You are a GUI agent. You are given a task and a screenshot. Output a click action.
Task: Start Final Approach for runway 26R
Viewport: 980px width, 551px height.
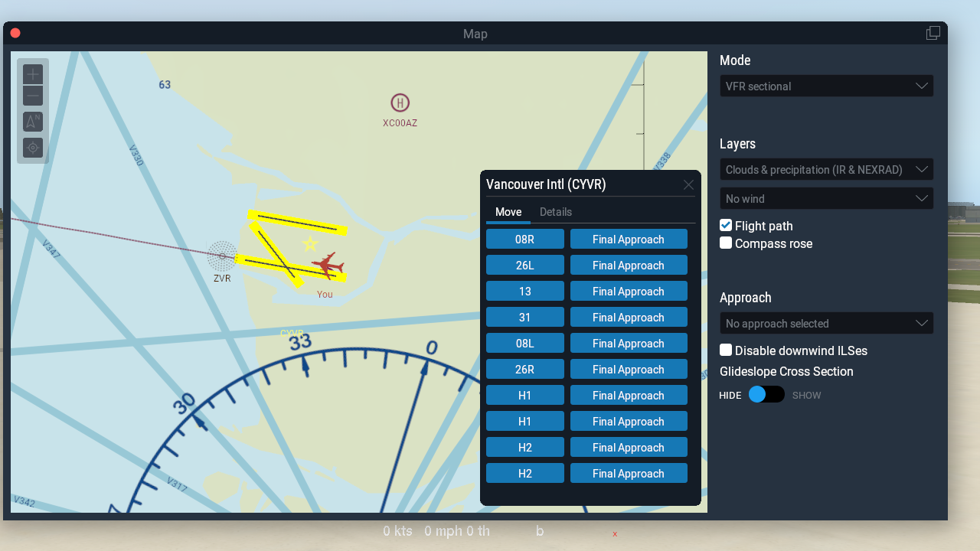[629, 369]
